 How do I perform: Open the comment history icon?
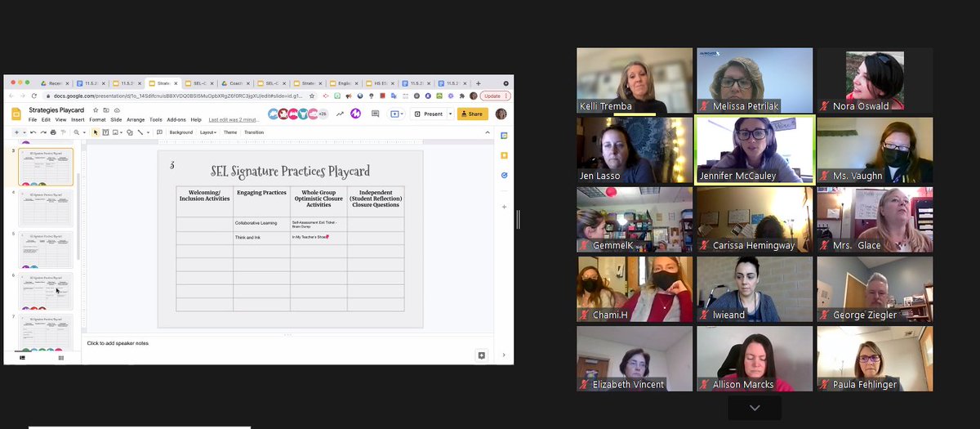(376, 114)
